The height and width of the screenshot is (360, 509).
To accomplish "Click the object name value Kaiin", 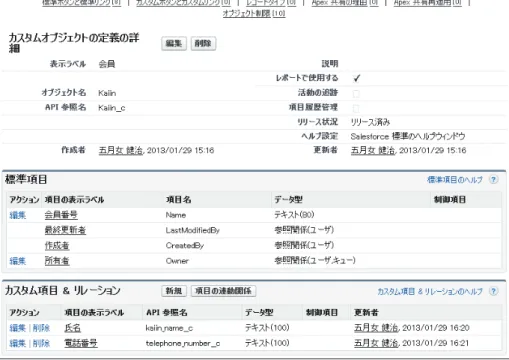I will tap(107, 93).
